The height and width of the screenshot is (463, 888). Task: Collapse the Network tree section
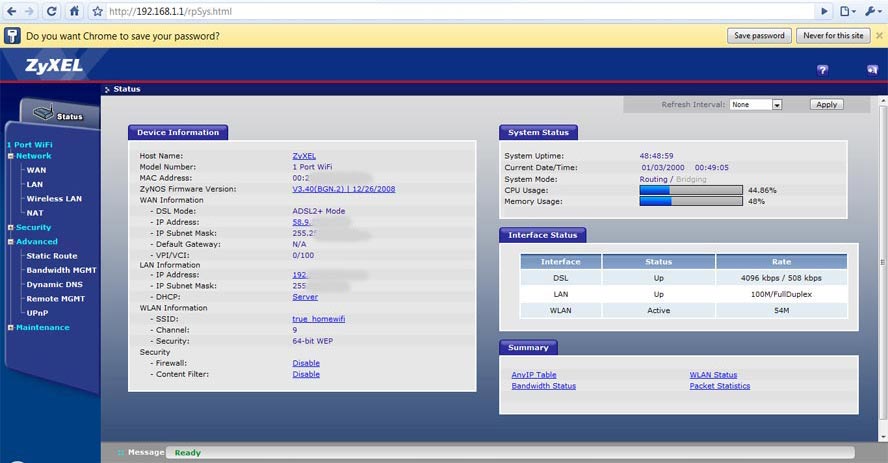pyautogui.click(x=10, y=156)
